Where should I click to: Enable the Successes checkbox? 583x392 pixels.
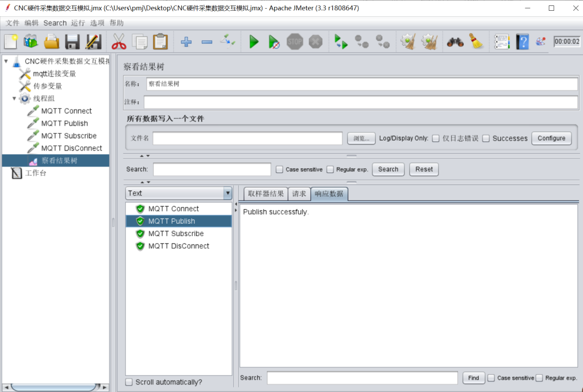486,138
